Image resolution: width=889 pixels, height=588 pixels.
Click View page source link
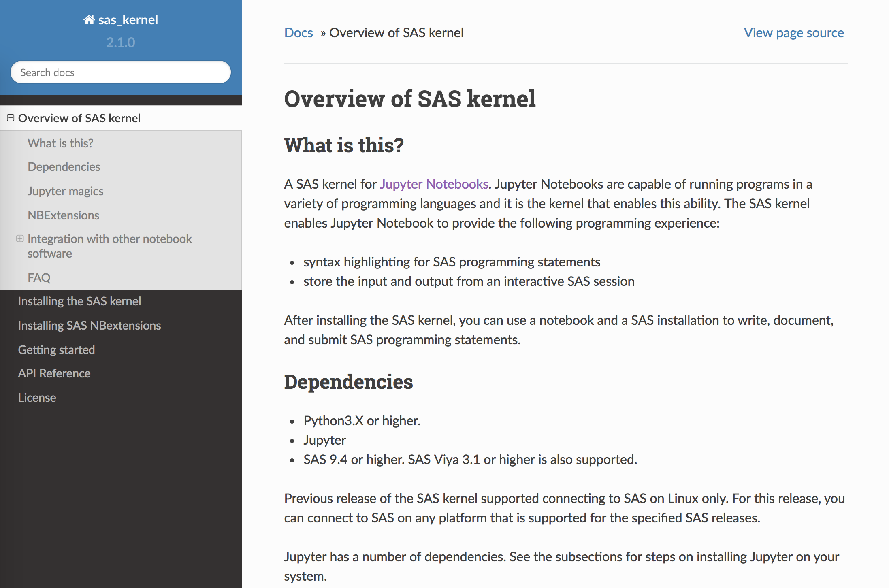(x=793, y=33)
